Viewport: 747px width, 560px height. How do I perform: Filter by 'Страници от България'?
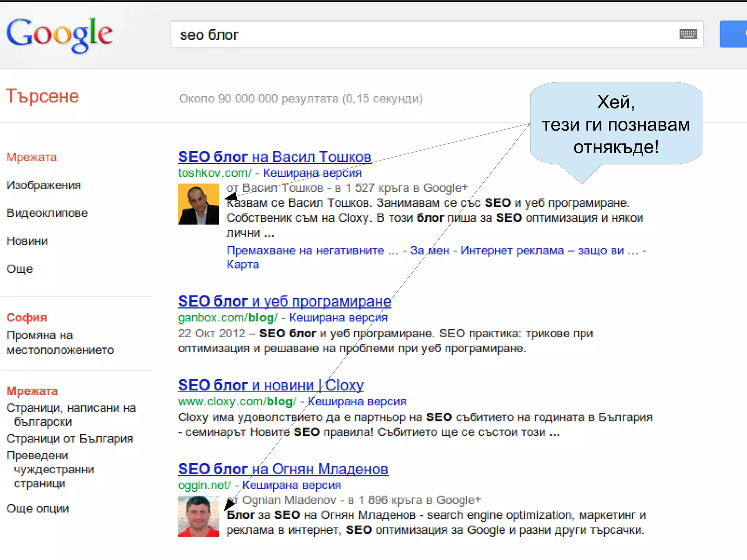(70, 439)
